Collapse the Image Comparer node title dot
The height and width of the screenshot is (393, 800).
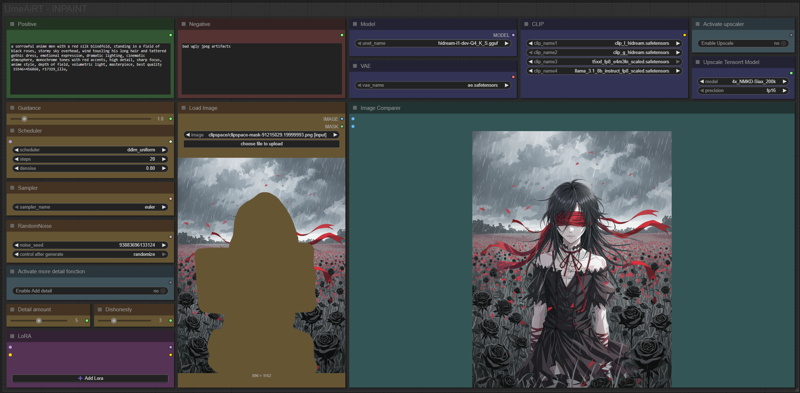[x=355, y=108]
